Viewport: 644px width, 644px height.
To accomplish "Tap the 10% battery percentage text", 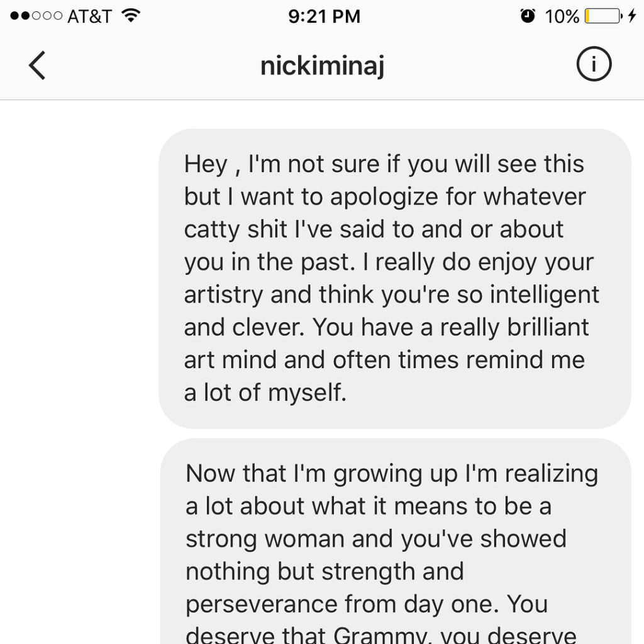I will (x=562, y=16).
